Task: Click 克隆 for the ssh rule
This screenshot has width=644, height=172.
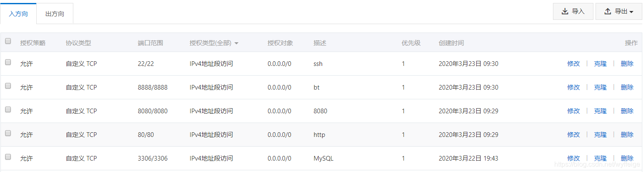Action: [x=601, y=64]
